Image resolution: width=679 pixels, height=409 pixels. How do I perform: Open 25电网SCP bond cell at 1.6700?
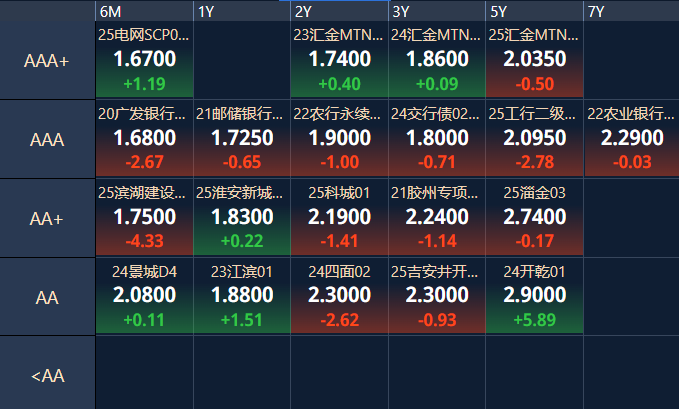tap(144, 60)
